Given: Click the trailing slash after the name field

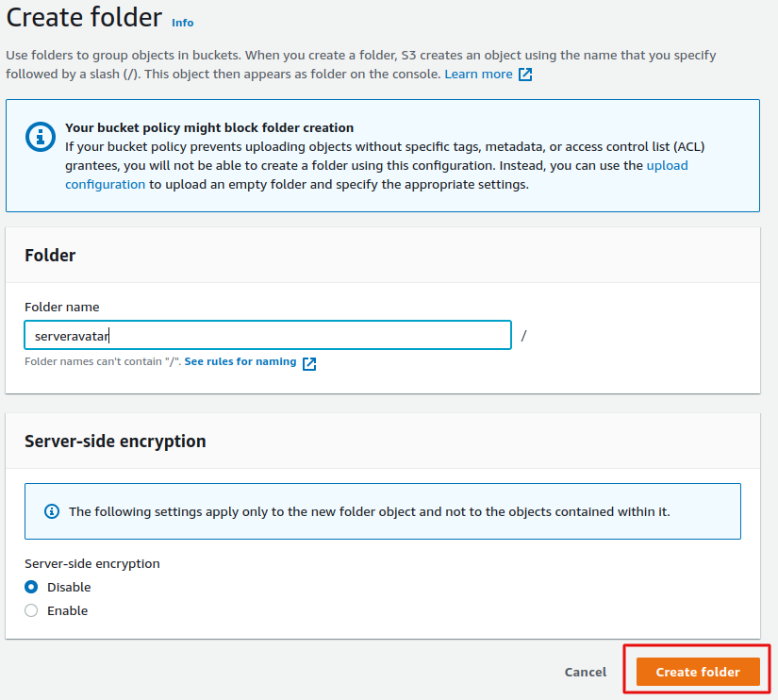Looking at the screenshot, I should 523,336.
